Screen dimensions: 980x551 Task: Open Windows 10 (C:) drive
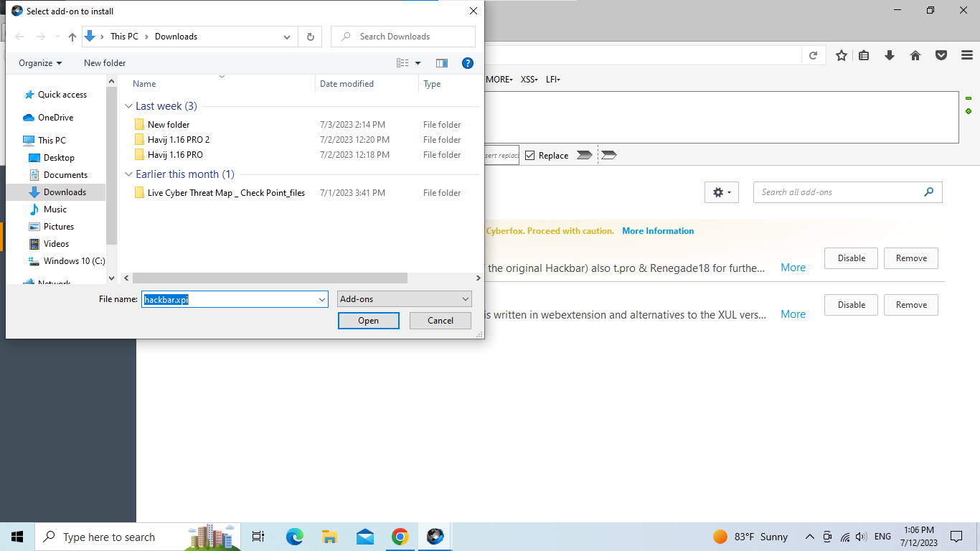coord(74,261)
